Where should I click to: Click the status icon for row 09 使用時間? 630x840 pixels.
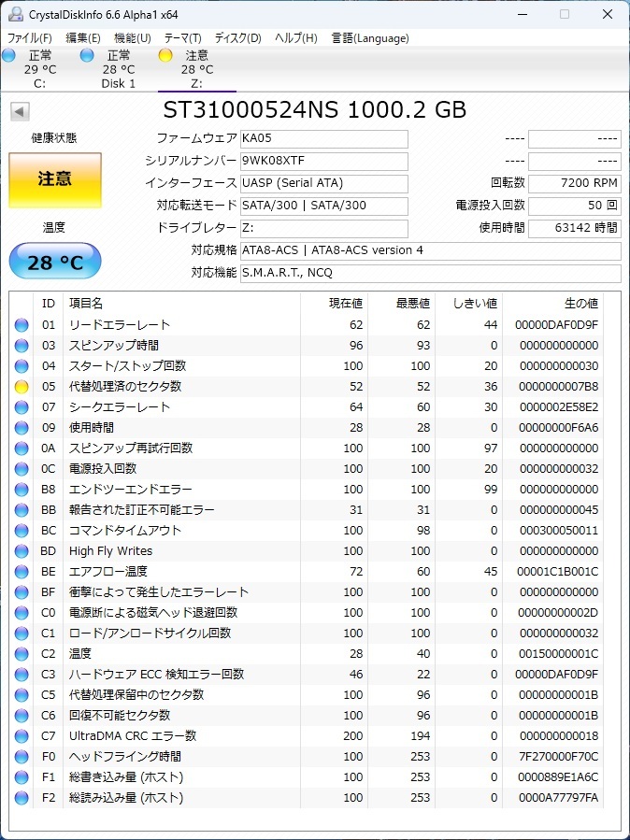21,428
